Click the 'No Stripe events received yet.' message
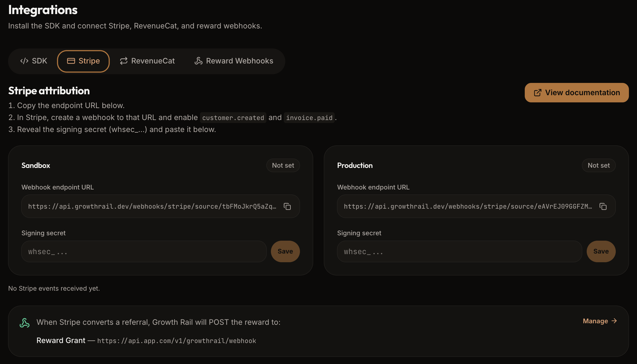This screenshot has height=364, width=637. [54, 289]
